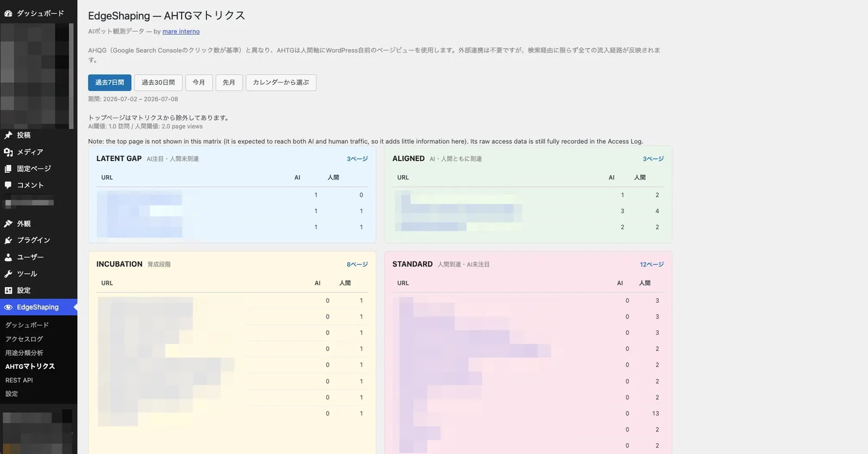The width and height of the screenshot is (868, 454).
Task: Follow the mare interno link
Action: (x=181, y=31)
